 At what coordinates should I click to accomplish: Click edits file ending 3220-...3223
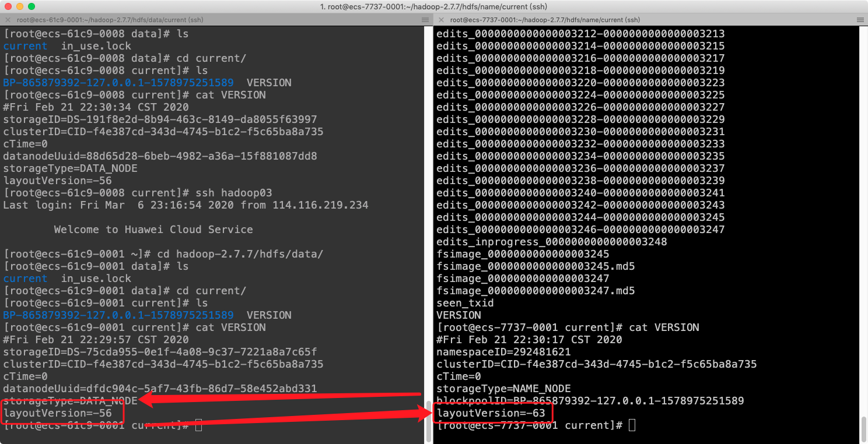tap(580, 83)
